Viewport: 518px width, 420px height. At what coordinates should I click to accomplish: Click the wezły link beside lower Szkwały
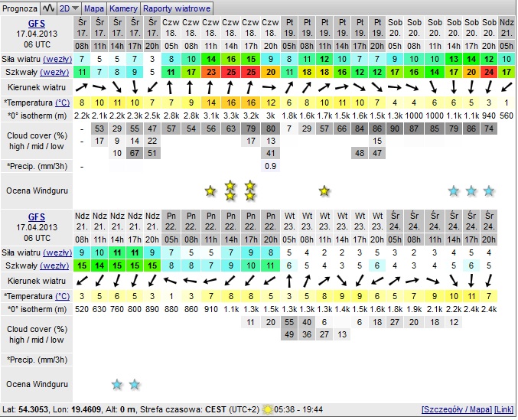click(54, 265)
